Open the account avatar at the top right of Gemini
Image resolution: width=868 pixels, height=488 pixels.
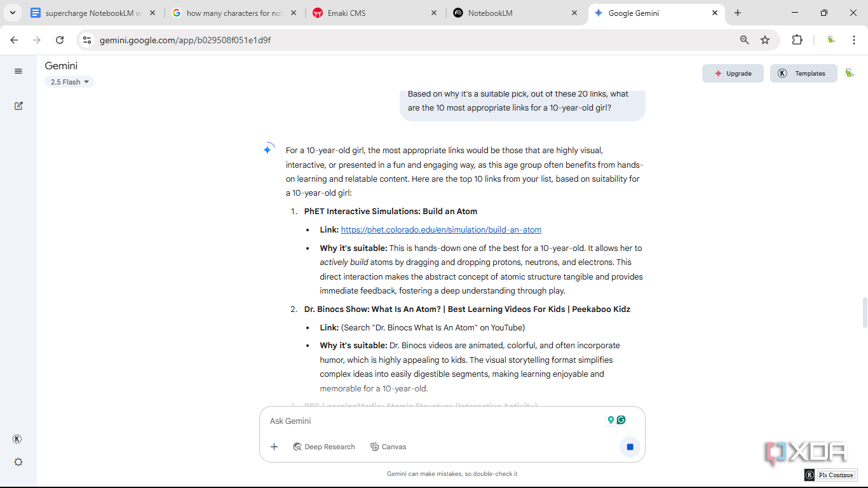(850, 73)
